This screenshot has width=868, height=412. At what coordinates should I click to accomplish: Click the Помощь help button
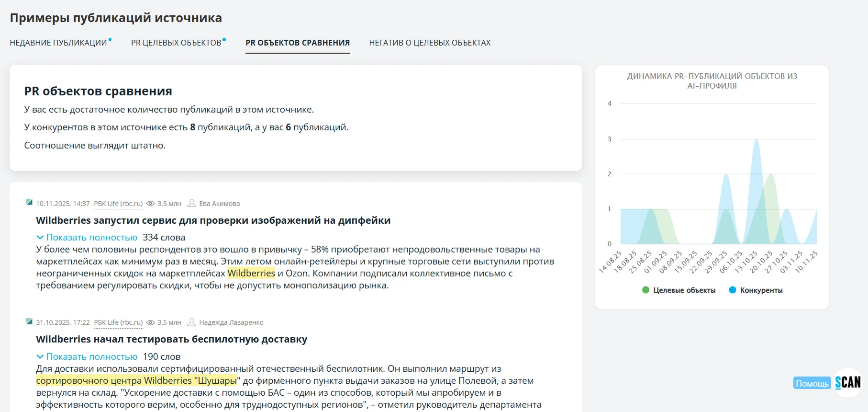[812, 384]
